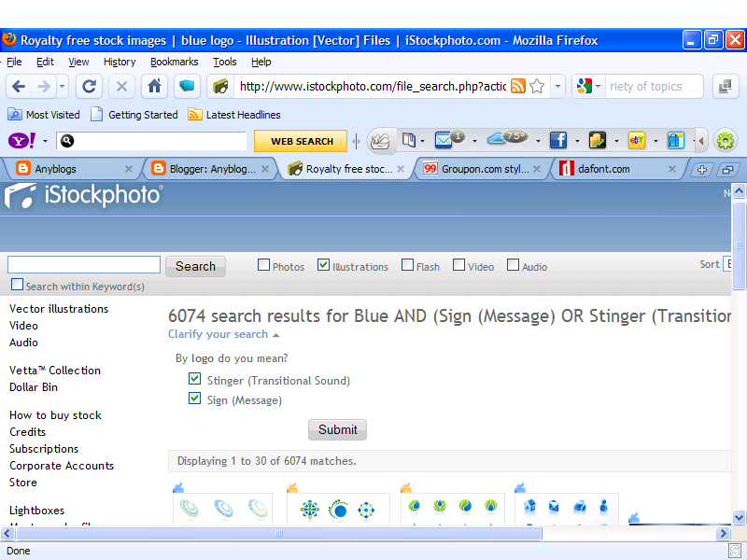Click the Forward navigation arrow
Screen dimensions: 747x560
(x=43, y=86)
